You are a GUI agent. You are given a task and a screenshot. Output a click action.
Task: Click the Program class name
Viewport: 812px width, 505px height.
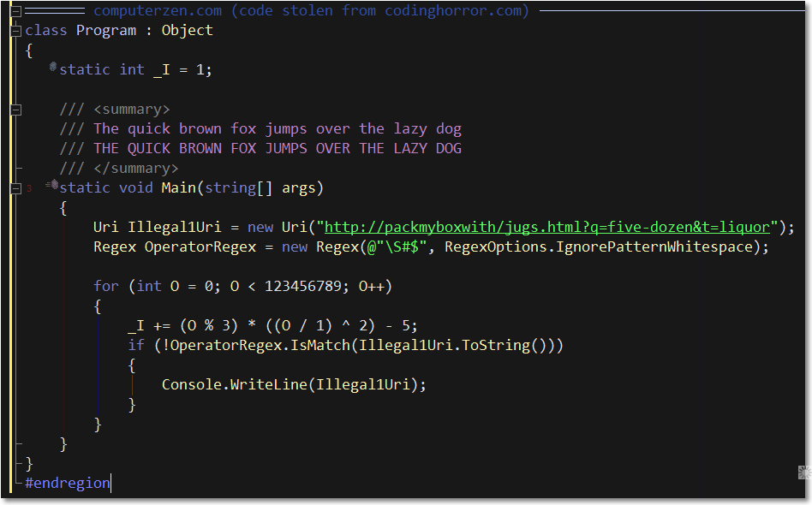[106, 31]
